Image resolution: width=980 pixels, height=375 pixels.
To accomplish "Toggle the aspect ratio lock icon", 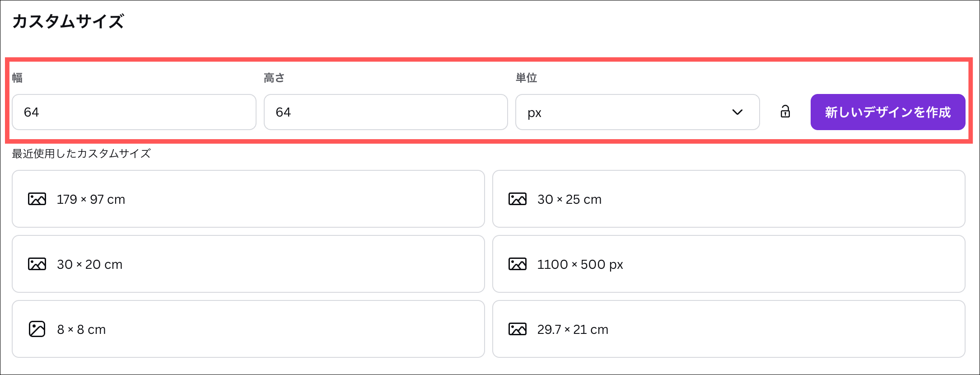I will point(785,112).
